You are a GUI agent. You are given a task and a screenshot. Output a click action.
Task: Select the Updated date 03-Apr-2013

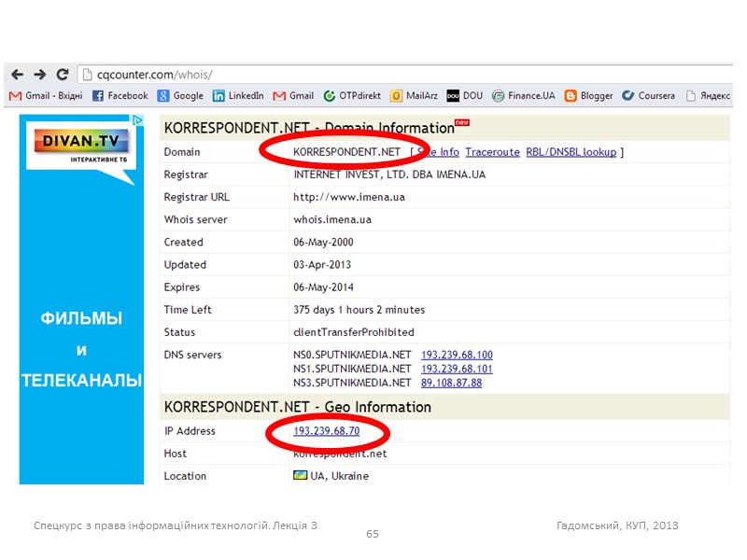322,265
